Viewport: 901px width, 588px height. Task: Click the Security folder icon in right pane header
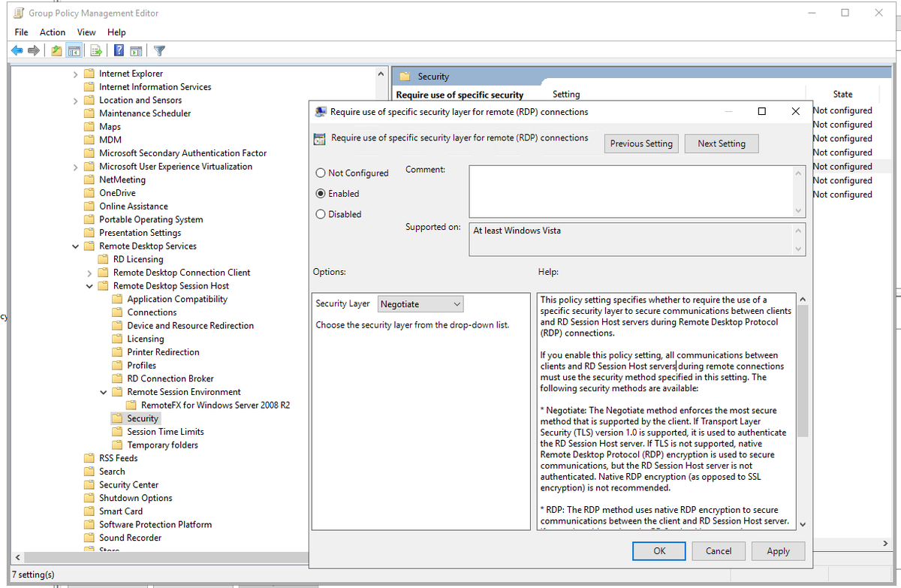pos(405,77)
